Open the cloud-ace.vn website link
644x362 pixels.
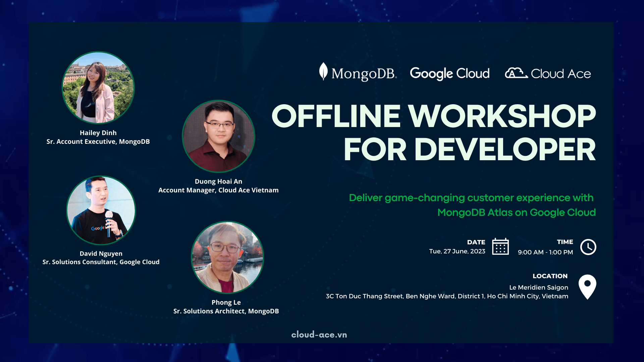click(319, 335)
